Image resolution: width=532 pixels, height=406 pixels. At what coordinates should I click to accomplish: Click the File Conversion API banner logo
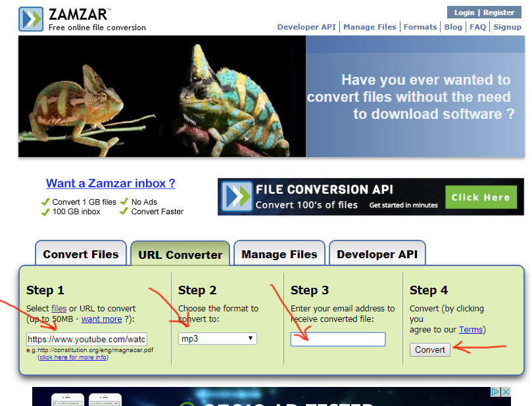(237, 196)
